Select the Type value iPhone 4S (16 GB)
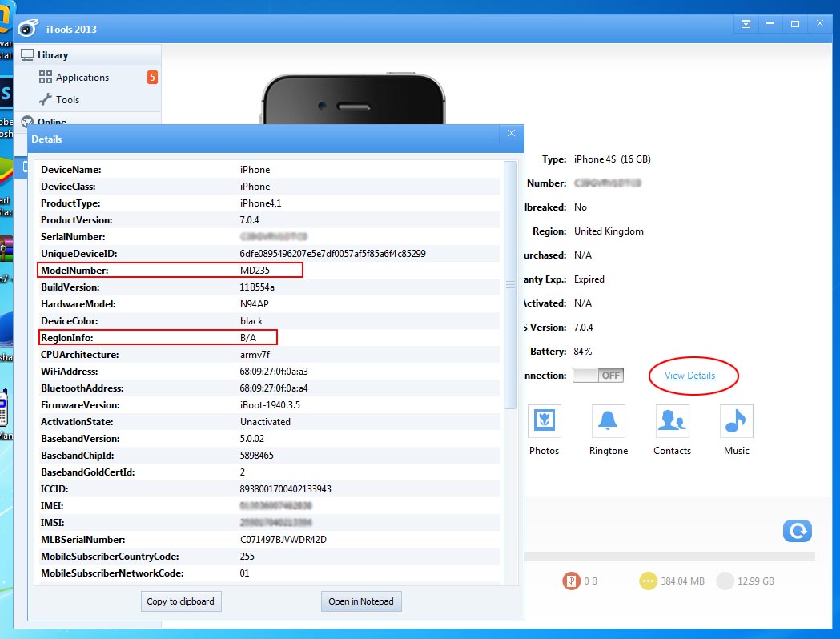Screen dimensions: 840x639 coord(613,159)
